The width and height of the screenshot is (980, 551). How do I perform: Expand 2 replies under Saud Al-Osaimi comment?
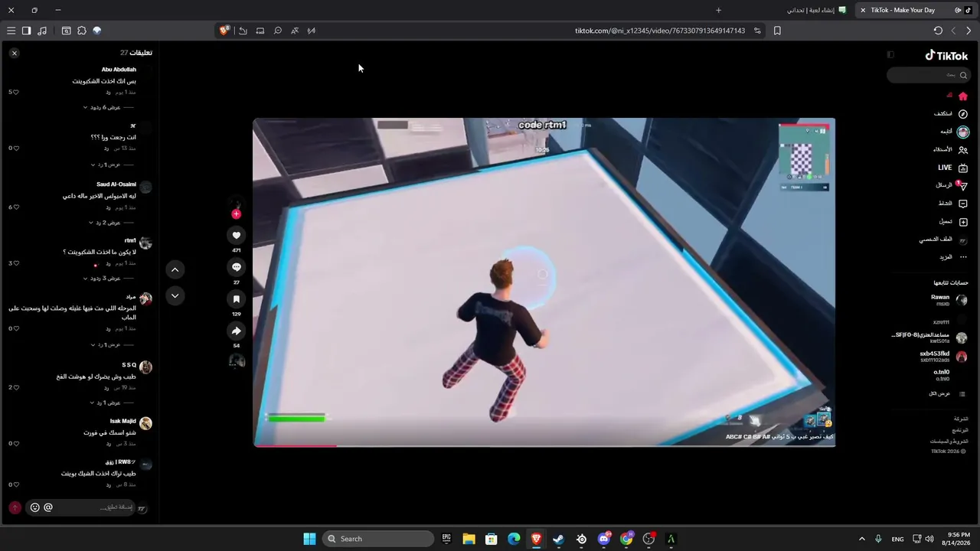pyautogui.click(x=112, y=222)
